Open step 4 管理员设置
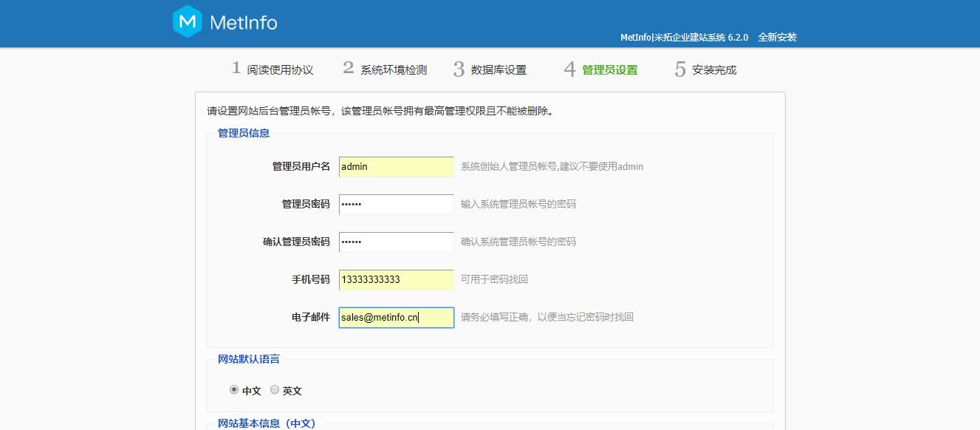 601,69
